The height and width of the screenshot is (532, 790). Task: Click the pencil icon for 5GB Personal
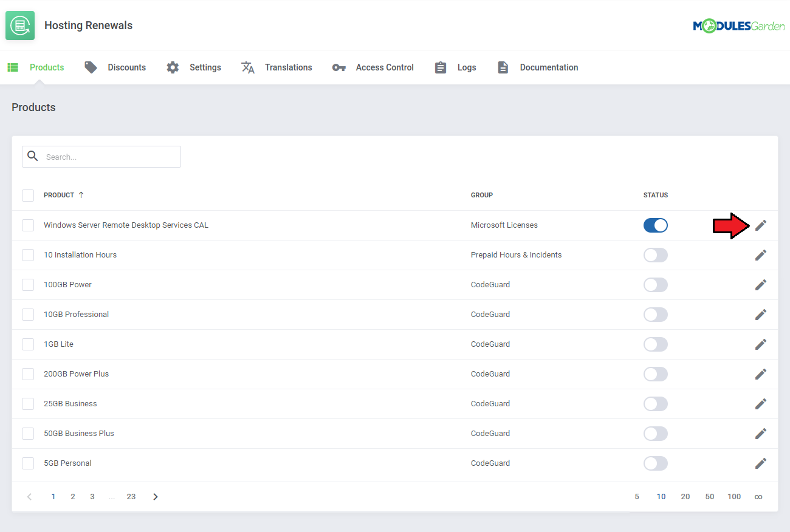tap(761, 463)
